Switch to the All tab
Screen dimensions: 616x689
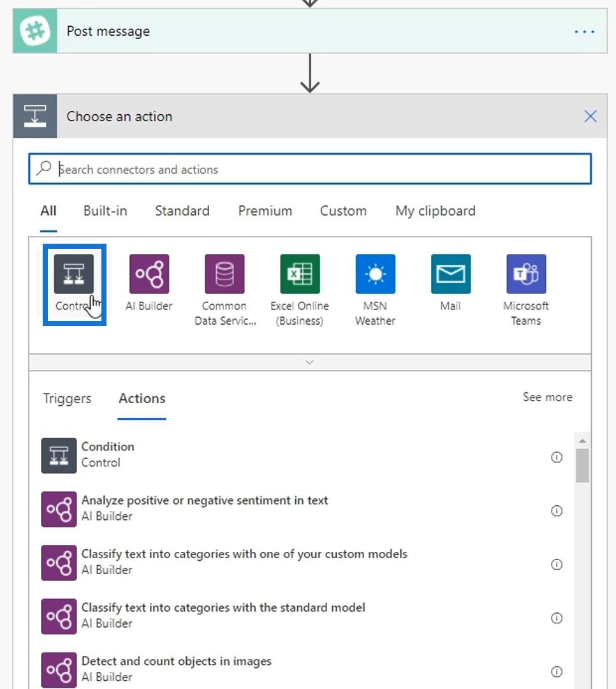[x=48, y=211]
